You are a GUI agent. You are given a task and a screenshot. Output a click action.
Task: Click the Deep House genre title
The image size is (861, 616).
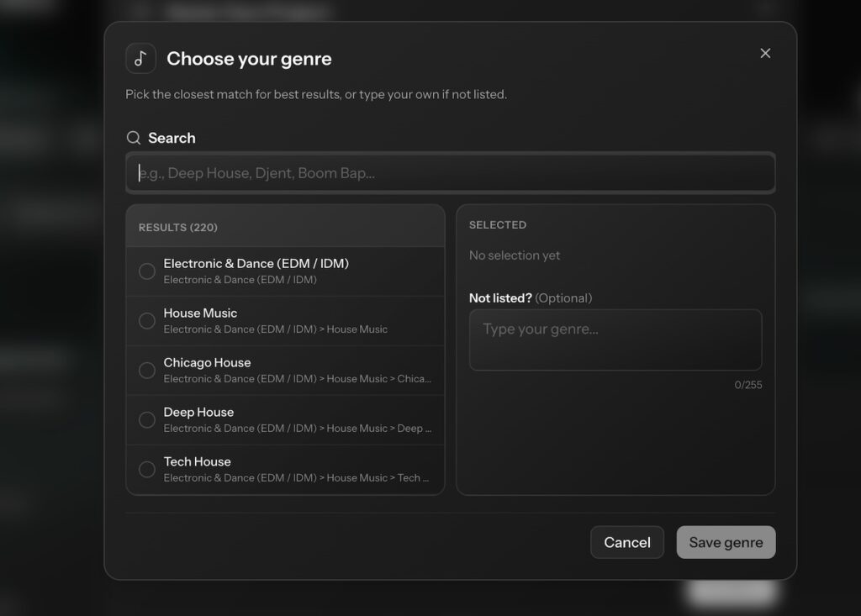point(198,412)
